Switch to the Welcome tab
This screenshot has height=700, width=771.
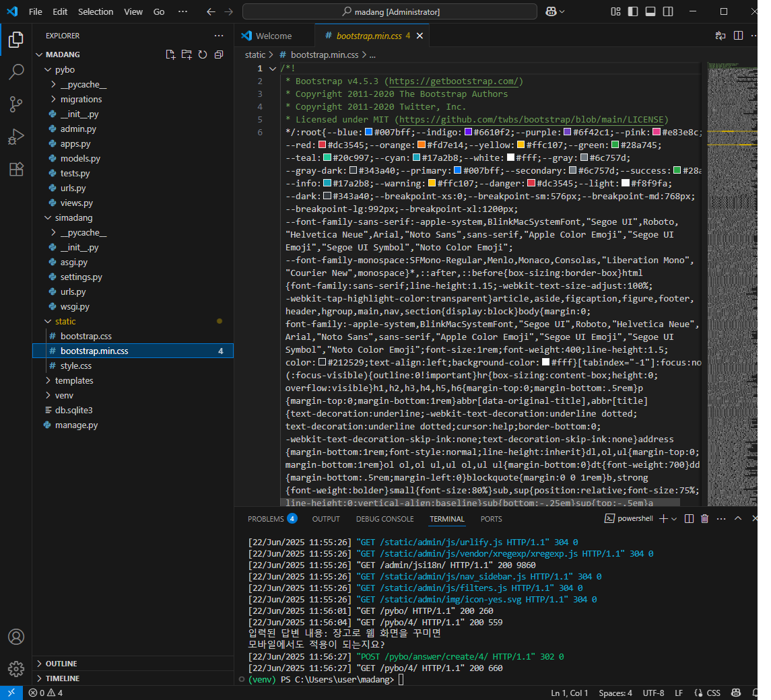pos(274,36)
